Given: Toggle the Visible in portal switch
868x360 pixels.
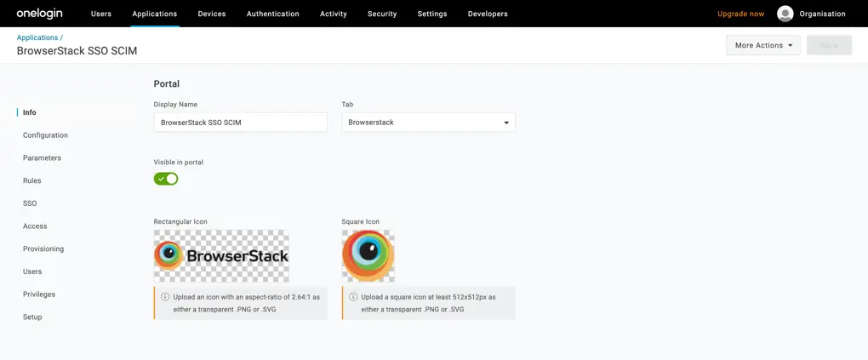Looking at the screenshot, I should [166, 179].
